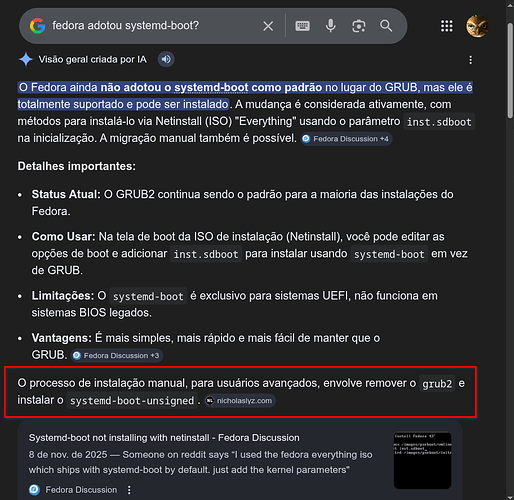Image resolution: width=514 pixels, height=500 pixels.
Task: Open result card three-dot menu
Action: coord(129,490)
